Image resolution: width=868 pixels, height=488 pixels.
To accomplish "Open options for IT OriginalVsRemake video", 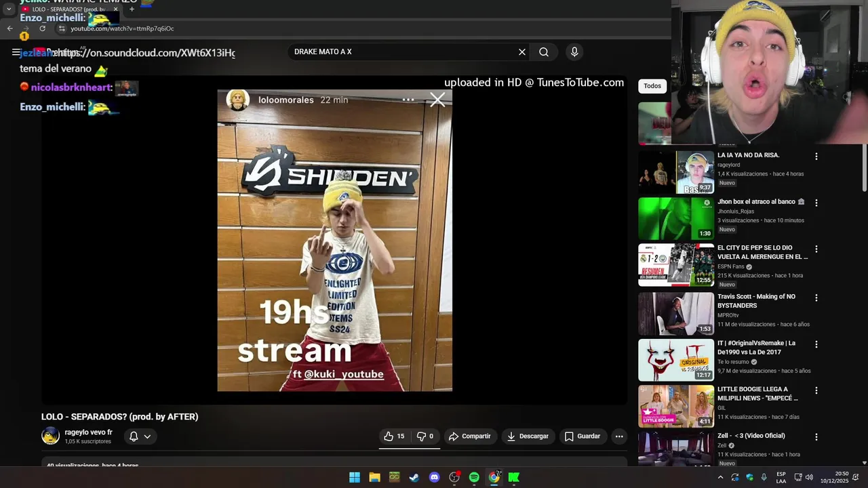I will (816, 344).
